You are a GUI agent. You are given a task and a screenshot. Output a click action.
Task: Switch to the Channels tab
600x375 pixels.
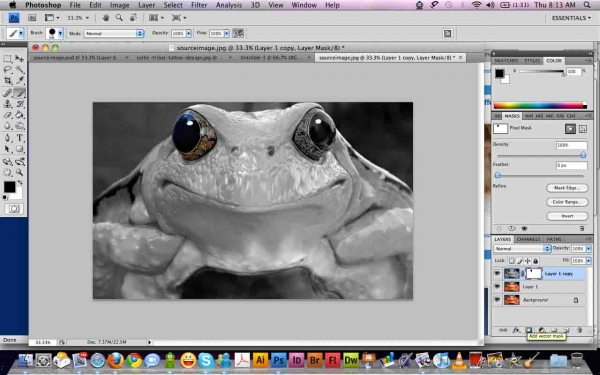528,239
